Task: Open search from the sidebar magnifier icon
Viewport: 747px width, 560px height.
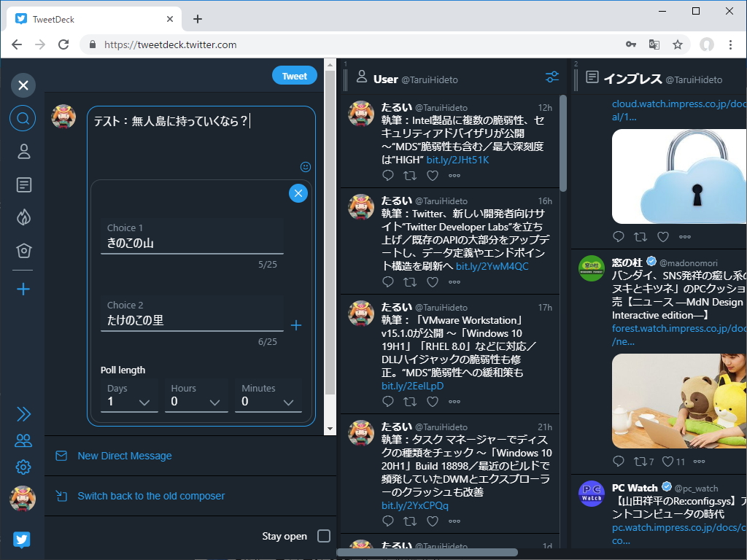Action: 23,118
